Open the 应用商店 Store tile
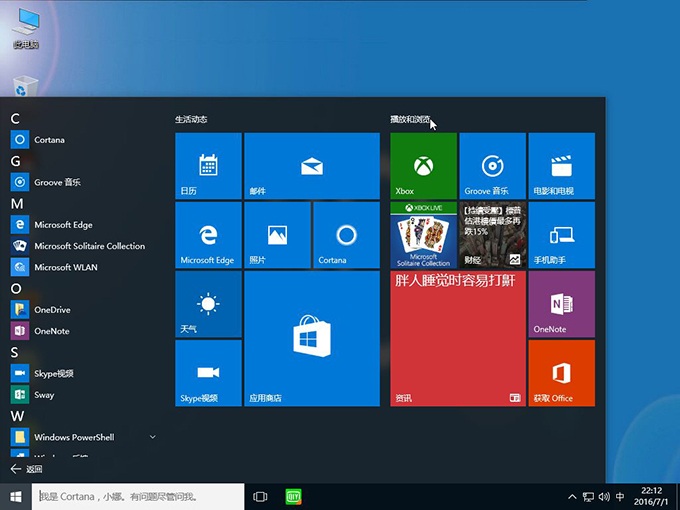Screen dimensions: 680x510 [x=312, y=338]
